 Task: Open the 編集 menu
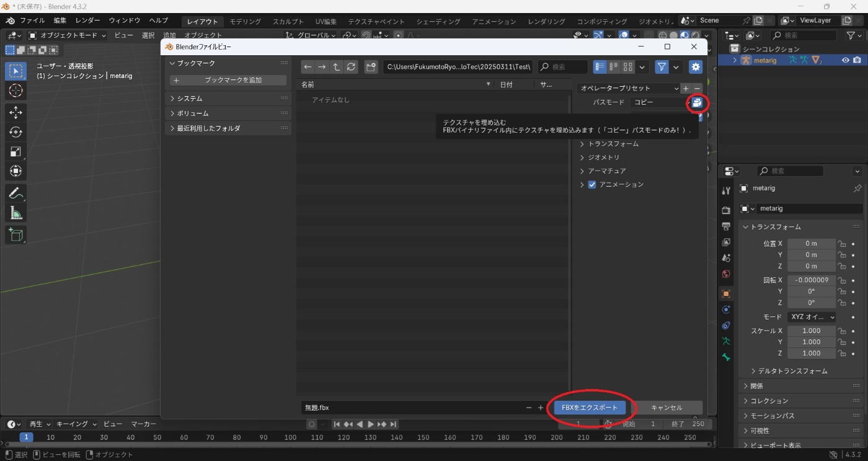coord(60,20)
